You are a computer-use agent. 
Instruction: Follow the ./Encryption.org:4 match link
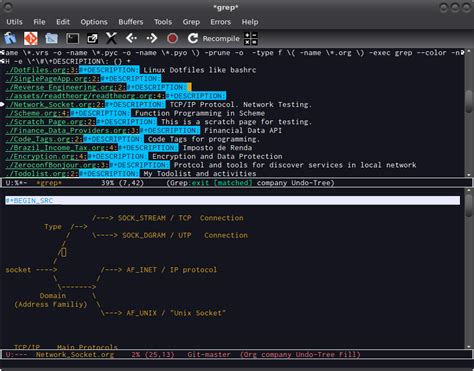pyautogui.click(x=46, y=156)
